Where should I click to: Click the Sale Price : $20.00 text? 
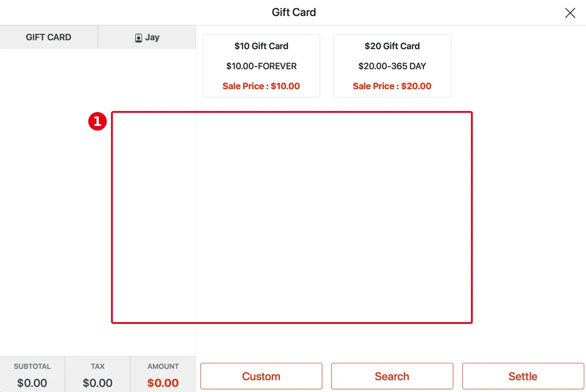(392, 86)
